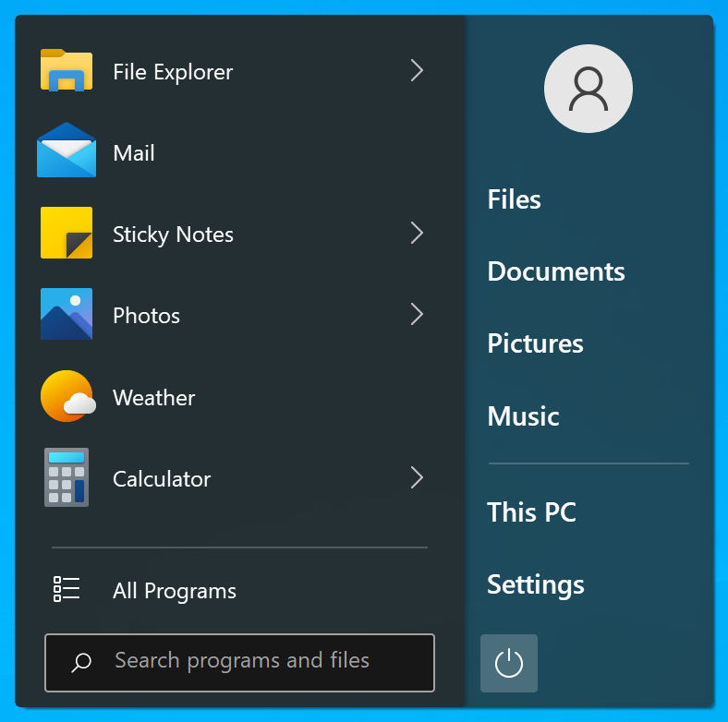
Task: Expand the Calculator submenu chevron
Action: point(417,478)
